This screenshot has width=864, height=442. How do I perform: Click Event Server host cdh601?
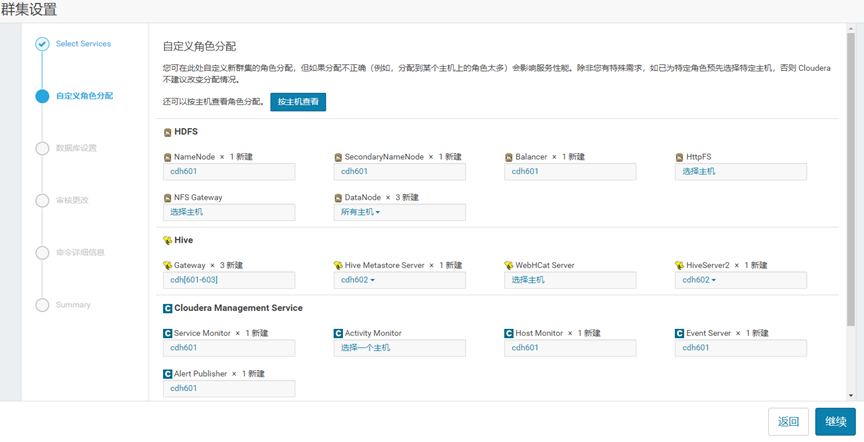coord(695,348)
